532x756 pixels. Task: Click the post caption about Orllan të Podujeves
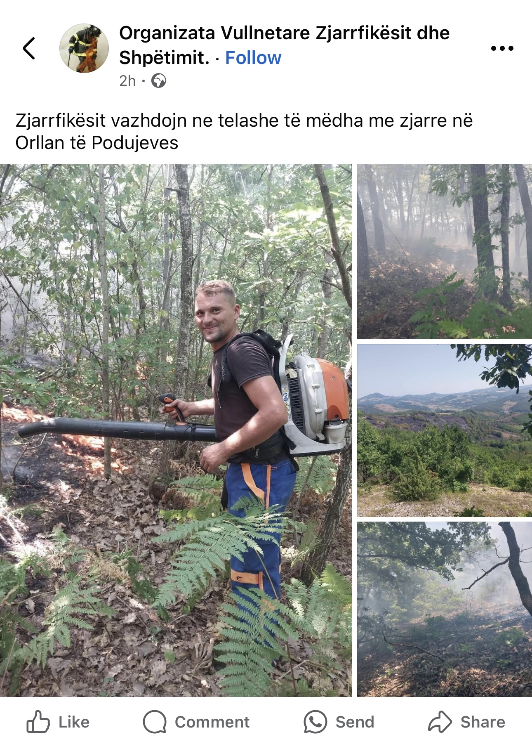click(244, 132)
